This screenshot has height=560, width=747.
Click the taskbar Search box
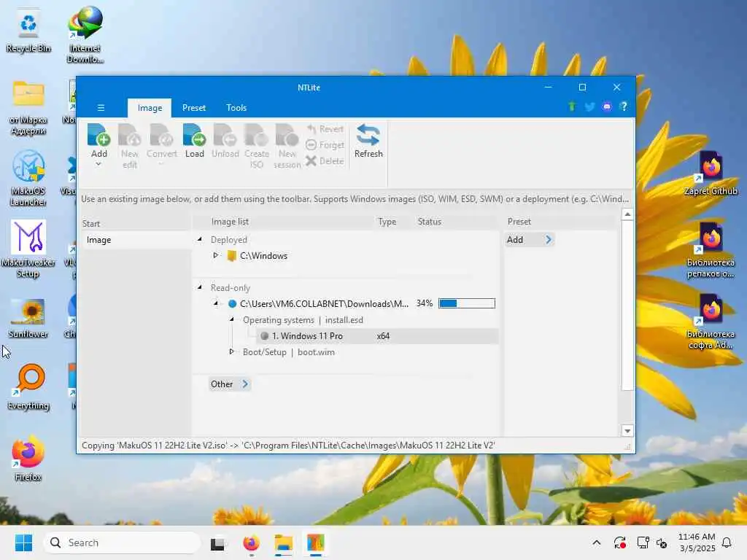[122, 542]
